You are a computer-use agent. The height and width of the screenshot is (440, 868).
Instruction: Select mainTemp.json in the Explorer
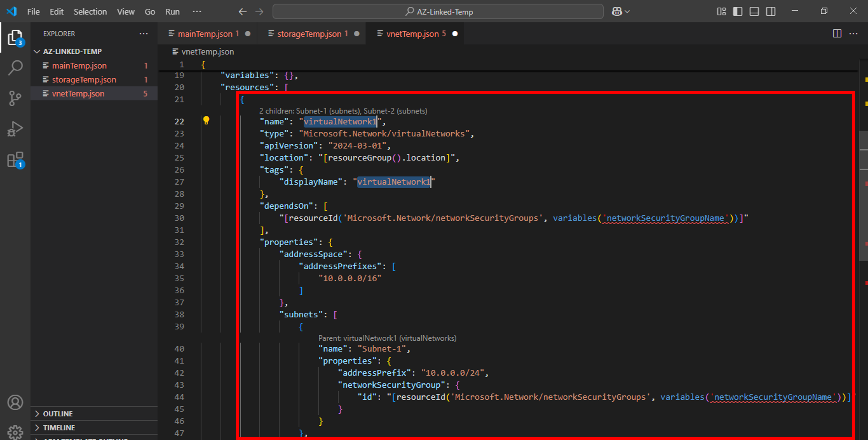80,65
